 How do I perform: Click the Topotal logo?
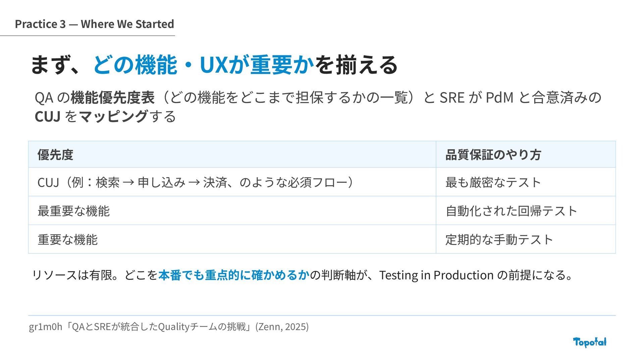pyautogui.click(x=590, y=342)
